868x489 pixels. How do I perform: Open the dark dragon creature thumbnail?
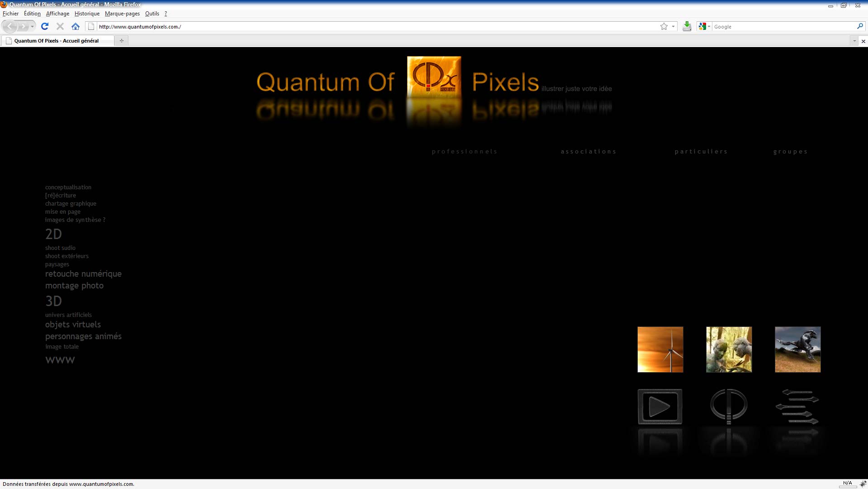click(x=797, y=350)
